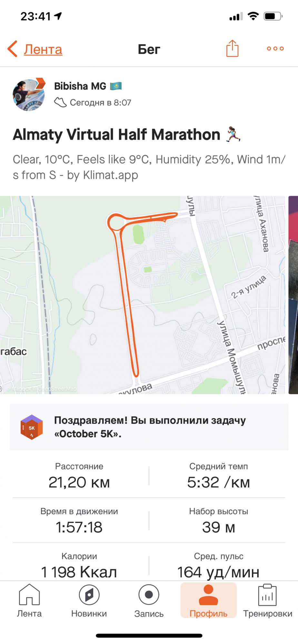The height and width of the screenshot is (644, 298).
Task: Open the congratulations October 5K banner
Action: pyautogui.click(x=149, y=427)
